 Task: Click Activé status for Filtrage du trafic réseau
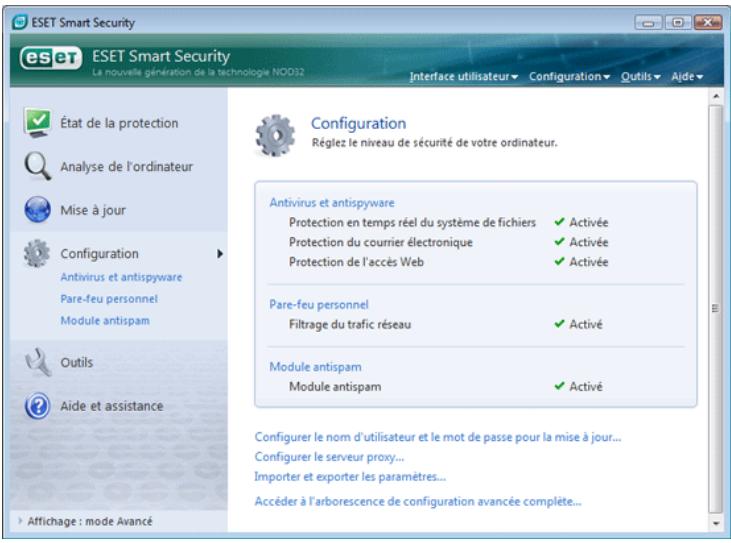point(586,324)
